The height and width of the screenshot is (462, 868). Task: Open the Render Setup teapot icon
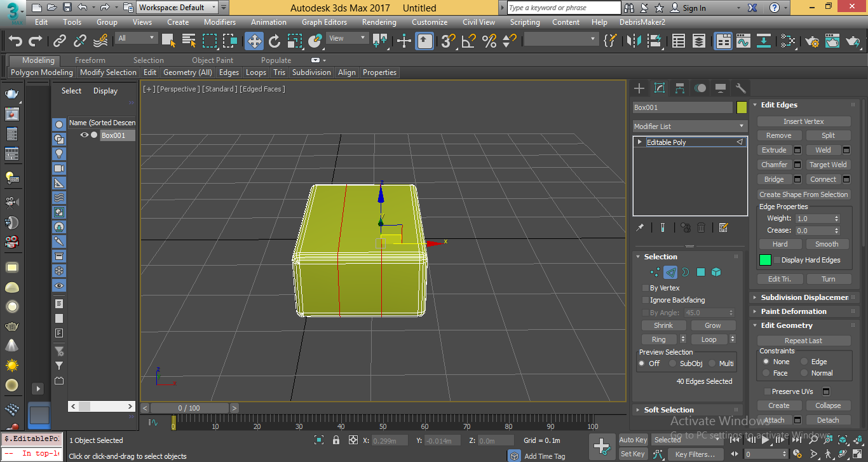[x=812, y=41]
